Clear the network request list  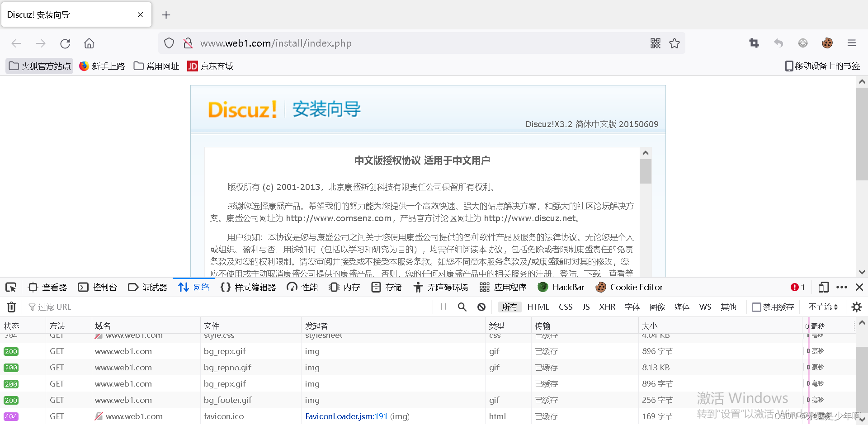click(12, 307)
